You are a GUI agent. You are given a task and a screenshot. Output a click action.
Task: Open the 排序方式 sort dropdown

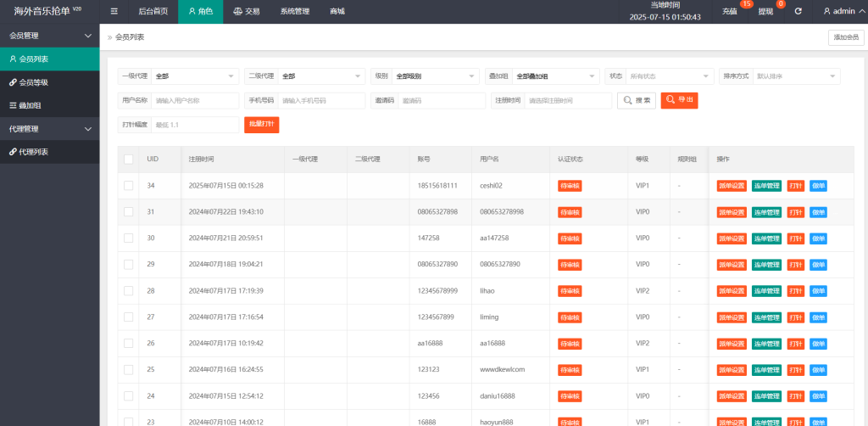[796, 76]
